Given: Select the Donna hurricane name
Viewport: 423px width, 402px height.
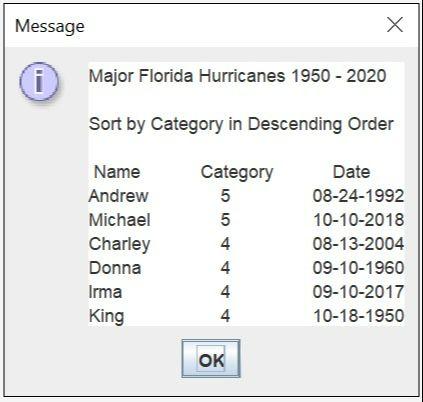Looking at the screenshot, I should tap(115, 268).
